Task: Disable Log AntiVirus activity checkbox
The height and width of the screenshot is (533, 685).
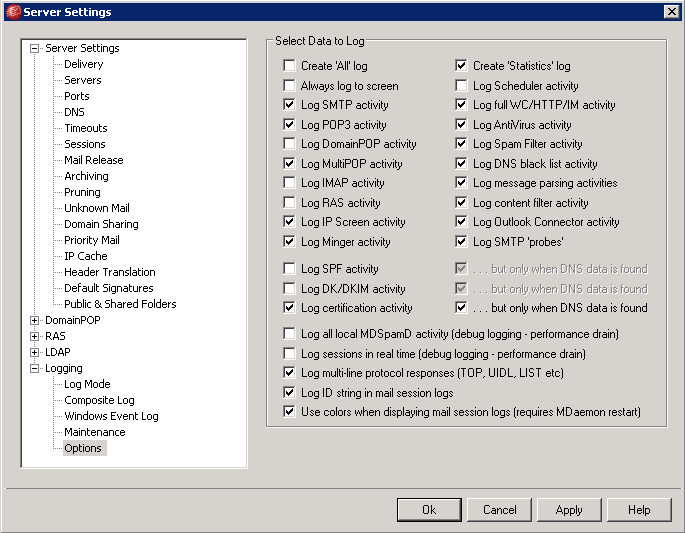Action: click(x=461, y=125)
